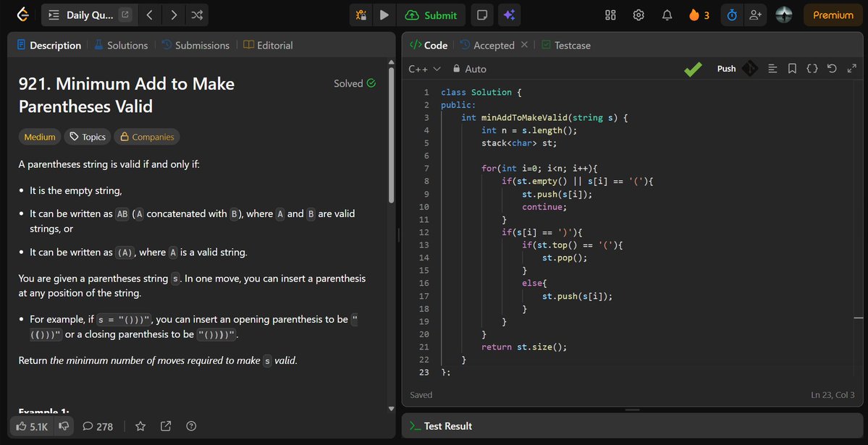Click scroll up arrow in description panel
The width and height of the screenshot is (868, 445).
coord(392,62)
